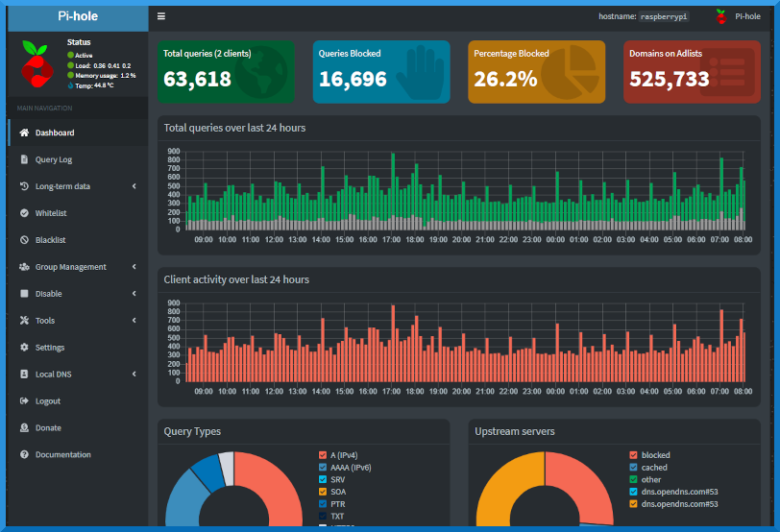Viewport: 780px width, 532px height.
Task: Click the Blacklist ban icon
Action: 24,240
